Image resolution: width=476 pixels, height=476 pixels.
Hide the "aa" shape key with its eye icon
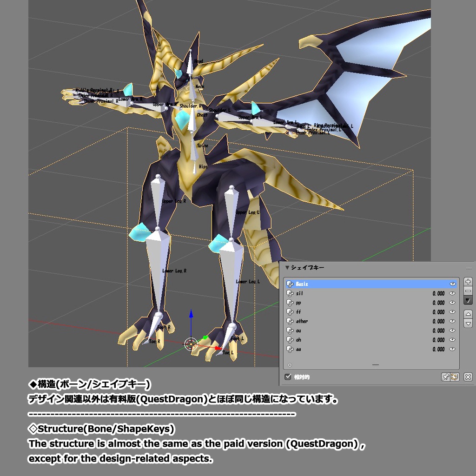pos(453,349)
